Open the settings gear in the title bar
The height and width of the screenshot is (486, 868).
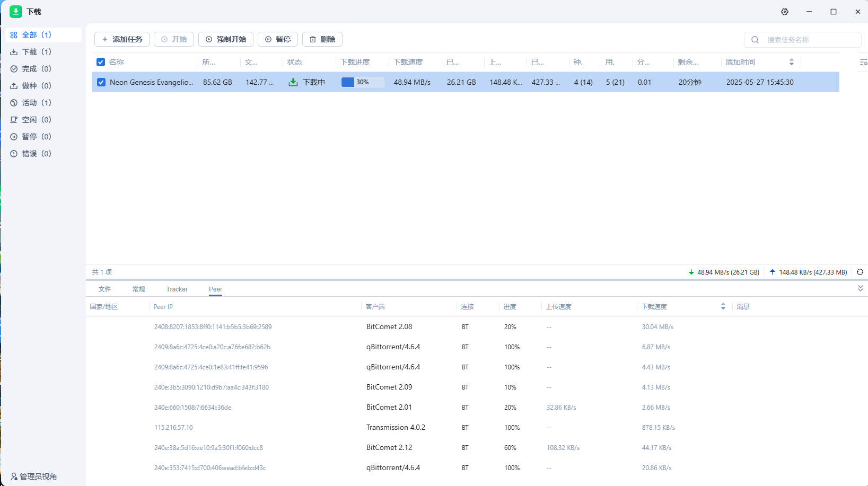[x=785, y=12]
